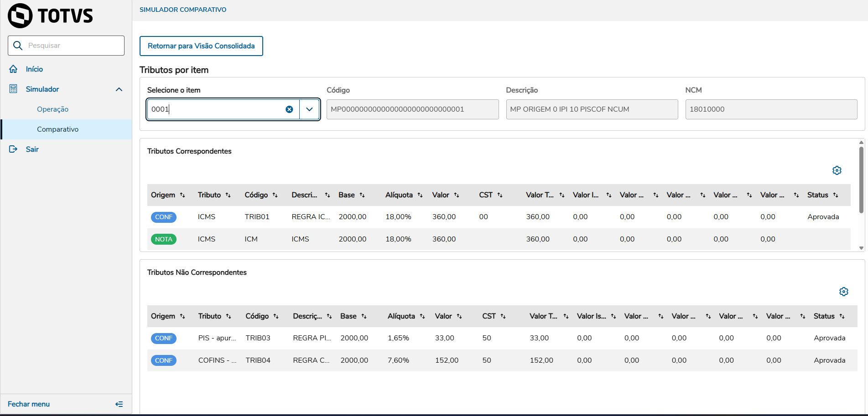Click the Sair logout icon
Image resolution: width=868 pixels, height=416 pixels.
[13, 149]
